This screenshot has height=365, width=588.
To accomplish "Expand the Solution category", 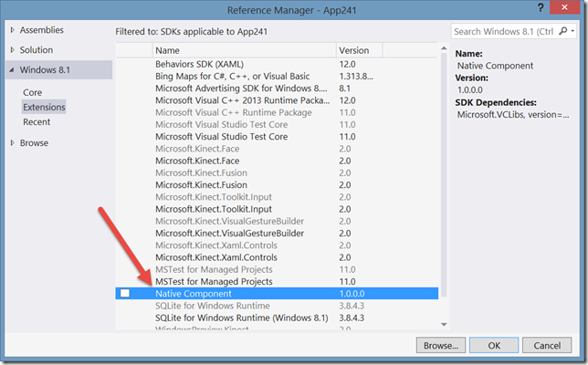I will click(x=13, y=50).
